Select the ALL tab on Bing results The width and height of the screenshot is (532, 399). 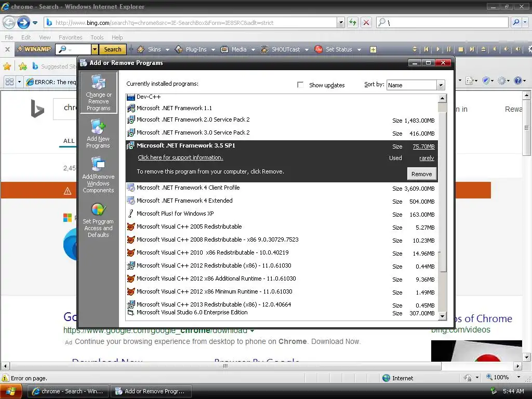(69, 141)
